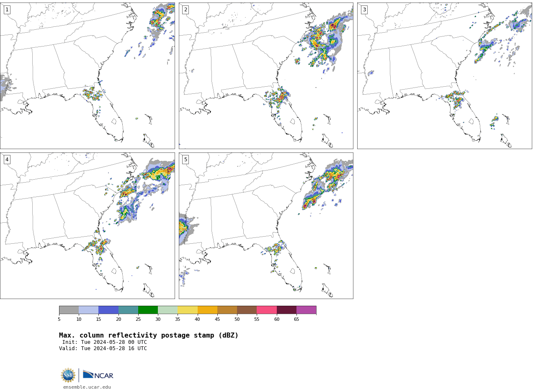Click the NCAR logo

pyautogui.click(x=98, y=375)
